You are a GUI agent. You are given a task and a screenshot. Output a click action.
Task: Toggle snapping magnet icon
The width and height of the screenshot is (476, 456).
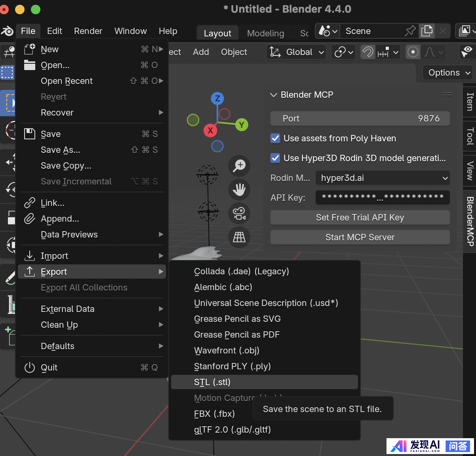point(368,52)
